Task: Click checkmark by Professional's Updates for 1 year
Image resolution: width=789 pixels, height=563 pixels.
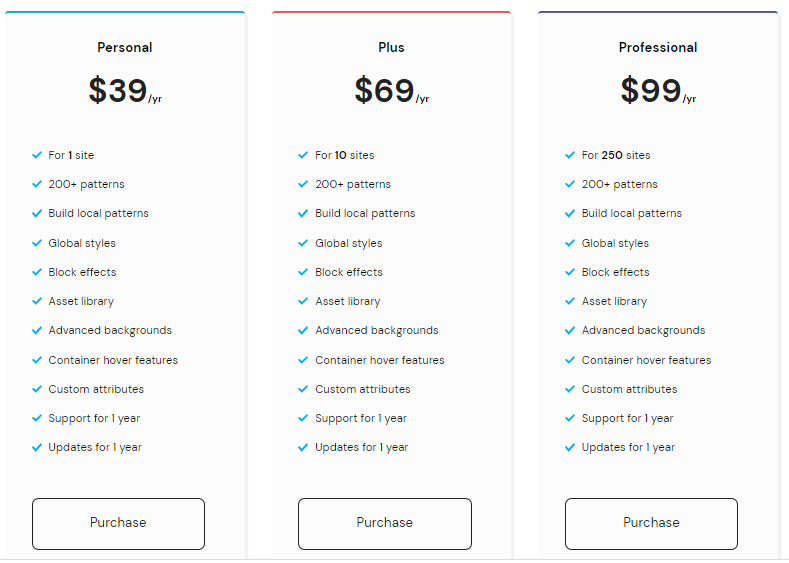Action: (x=570, y=447)
